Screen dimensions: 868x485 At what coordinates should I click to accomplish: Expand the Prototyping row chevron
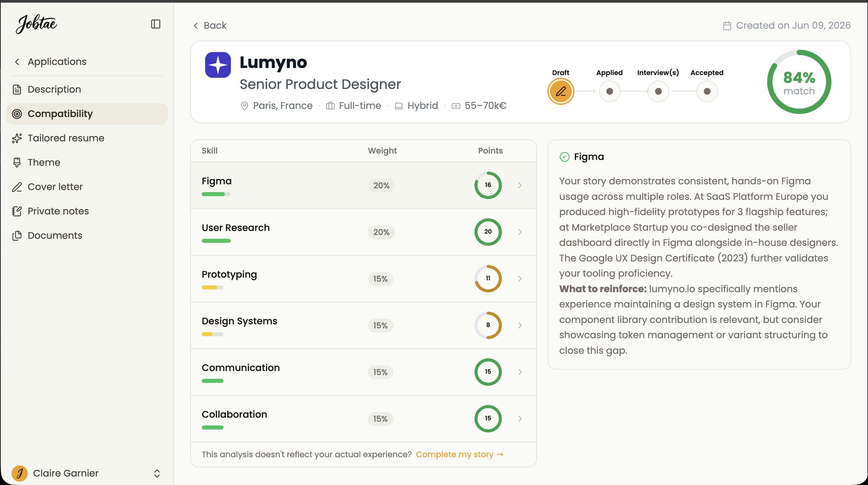[x=520, y=279]
